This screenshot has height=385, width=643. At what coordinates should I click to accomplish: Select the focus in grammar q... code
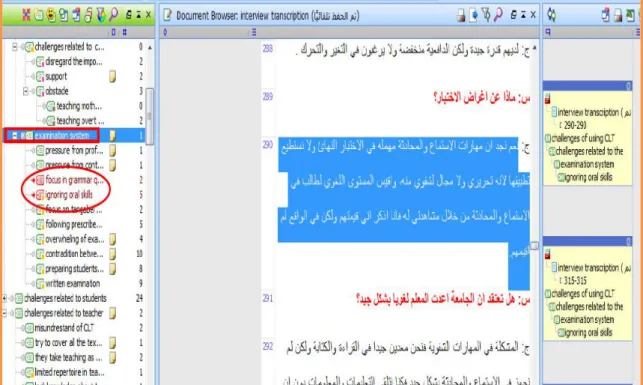(x=75, y=180)
